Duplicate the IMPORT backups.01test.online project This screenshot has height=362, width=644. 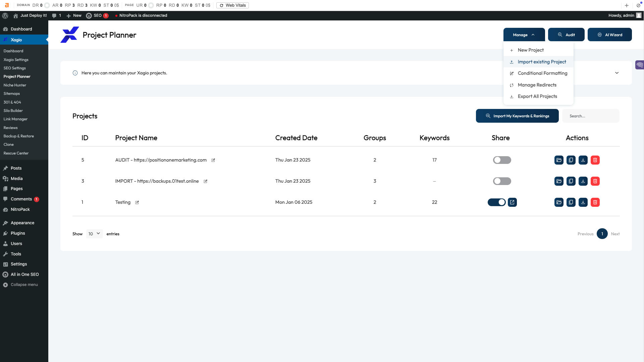(571, 181)
